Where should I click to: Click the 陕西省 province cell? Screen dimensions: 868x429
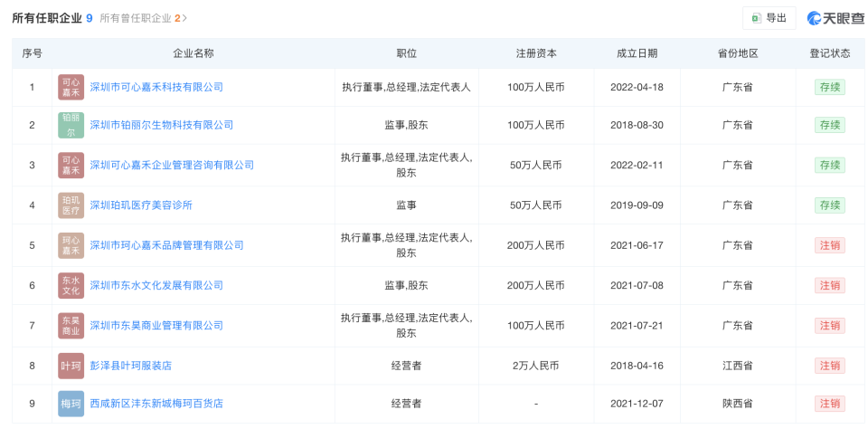click(x=738, y=404)
